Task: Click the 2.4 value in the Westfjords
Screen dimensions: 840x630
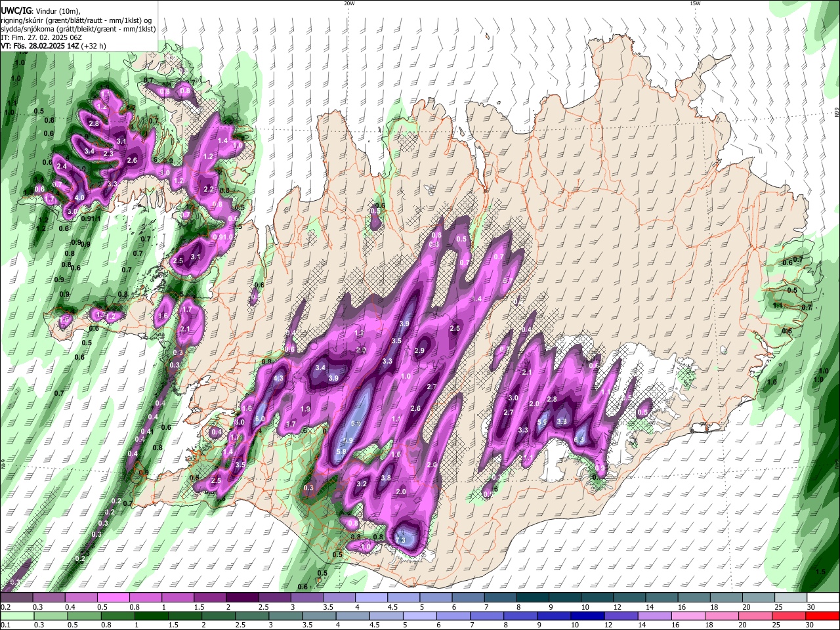Action: [62, 167]
